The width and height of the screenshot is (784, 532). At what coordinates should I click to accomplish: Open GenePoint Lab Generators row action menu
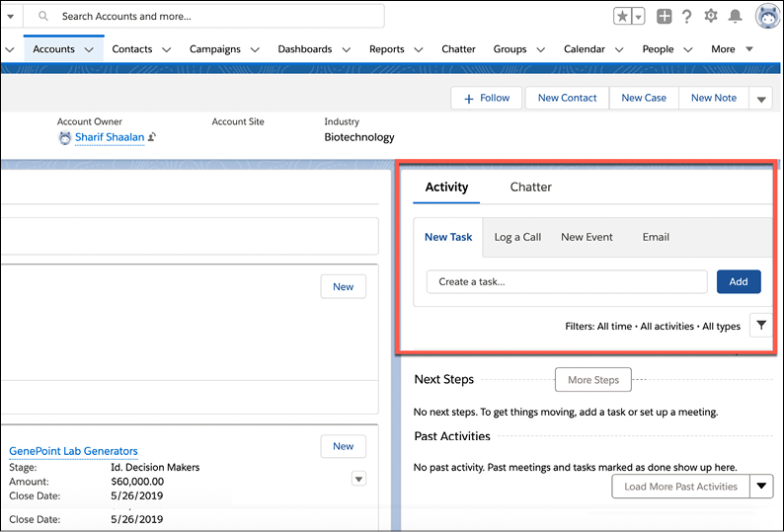(x=358, y=479)
